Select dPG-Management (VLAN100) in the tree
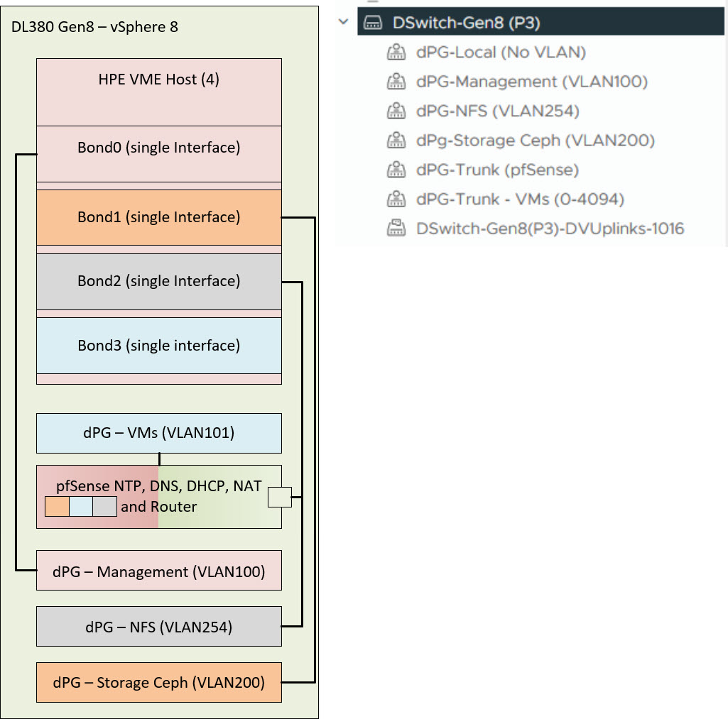 coord(531,82)
